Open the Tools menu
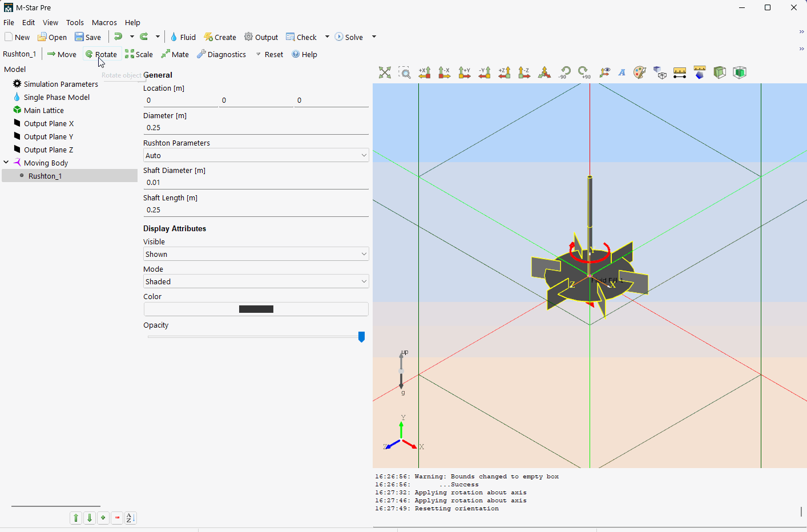The image size is (807, 532). [x=75, y=22]
